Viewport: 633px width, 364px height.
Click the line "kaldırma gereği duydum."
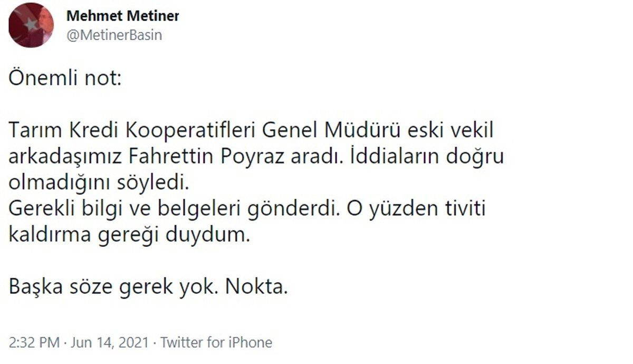(128, 235)
